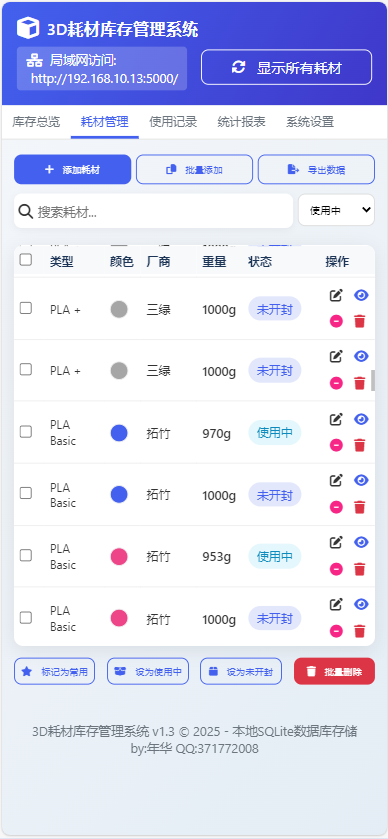The height and width of the screenshot is (839, 388).
Task: Open the 使用记录 tab
Action: coord(173,122)
